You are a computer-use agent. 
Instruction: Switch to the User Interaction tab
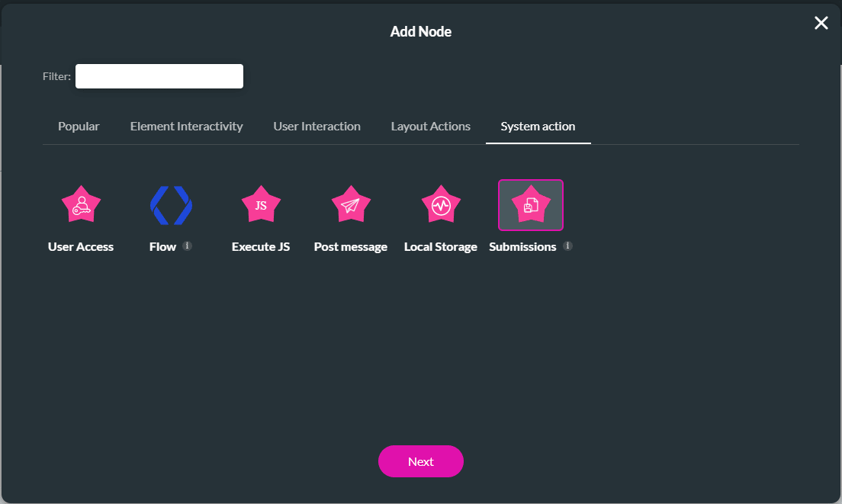pos(317,126)
